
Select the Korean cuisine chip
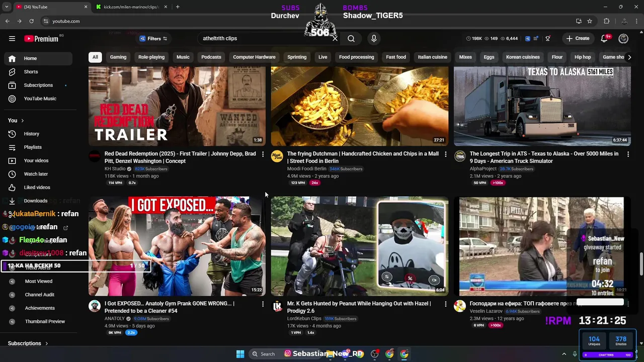(523, 57)
